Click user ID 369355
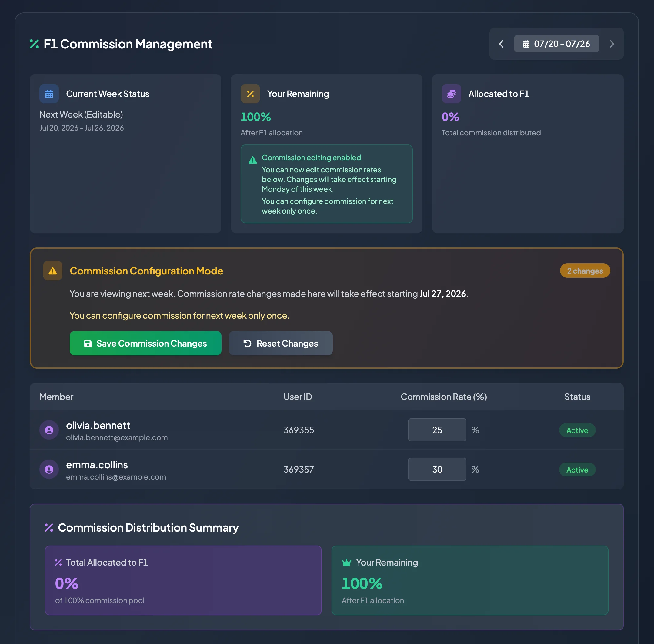The image size is (654, 644). 299,430
